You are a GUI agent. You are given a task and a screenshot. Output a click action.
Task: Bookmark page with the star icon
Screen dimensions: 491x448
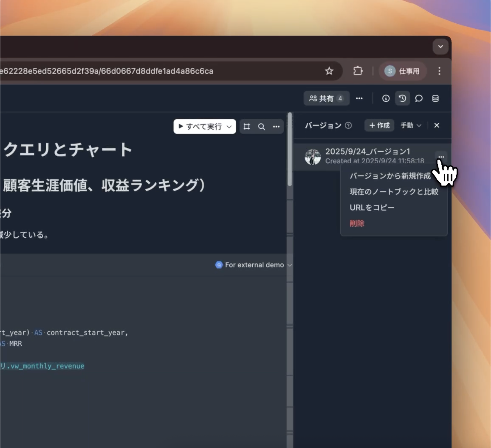click(329, 71)
